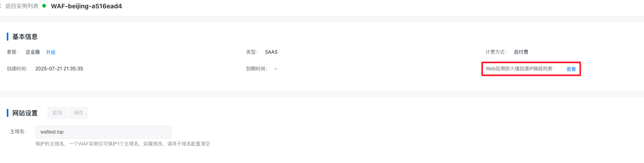The image size is (644, 163).
Task: Go back via 返回实例列表 link
Action: pos(22,6)
